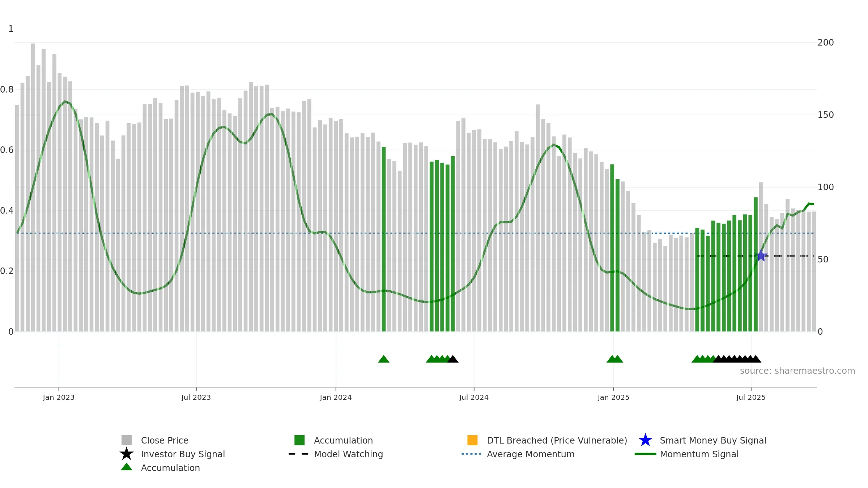Click the black Investor Buy Signal star legend icon

(127, 454)
